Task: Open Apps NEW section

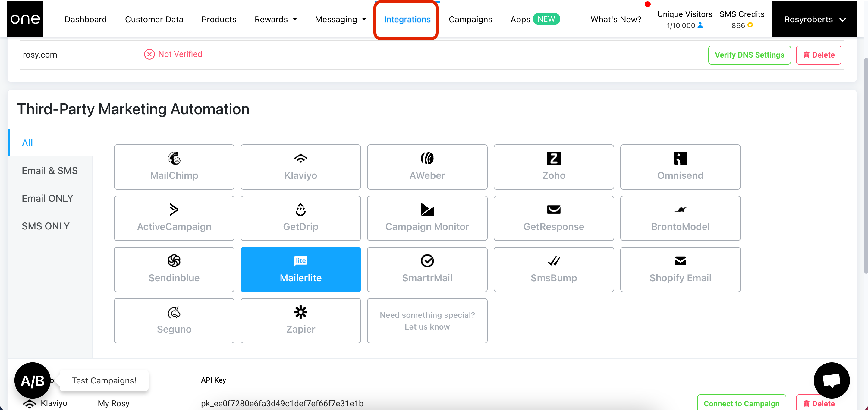Action: click(x=535, y=19)
